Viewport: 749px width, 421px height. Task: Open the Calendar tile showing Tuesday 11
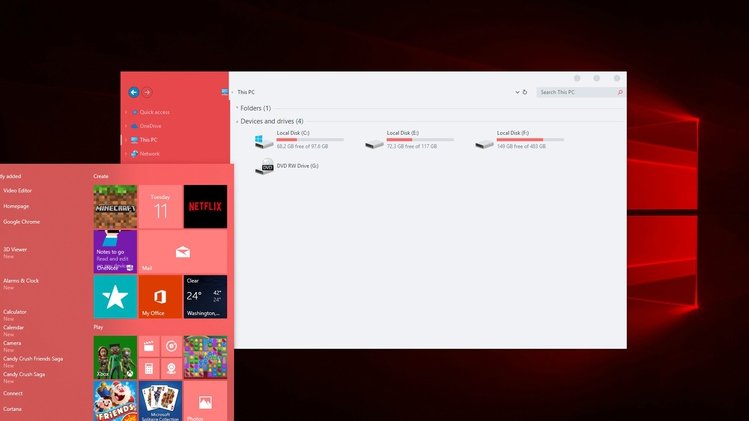coord(160,206)
